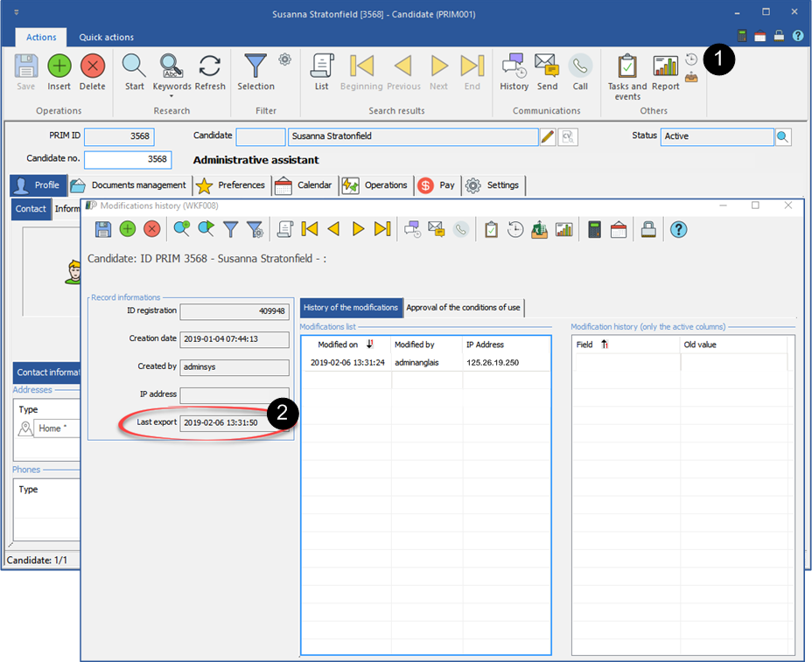Sort by the Field column header
Image resolution: width=812 pixels, height=662 pixels.
(x=626, y=345)
